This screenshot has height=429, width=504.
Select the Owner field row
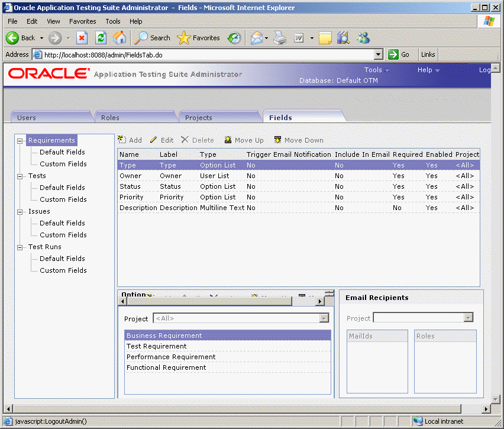(131, 176)
